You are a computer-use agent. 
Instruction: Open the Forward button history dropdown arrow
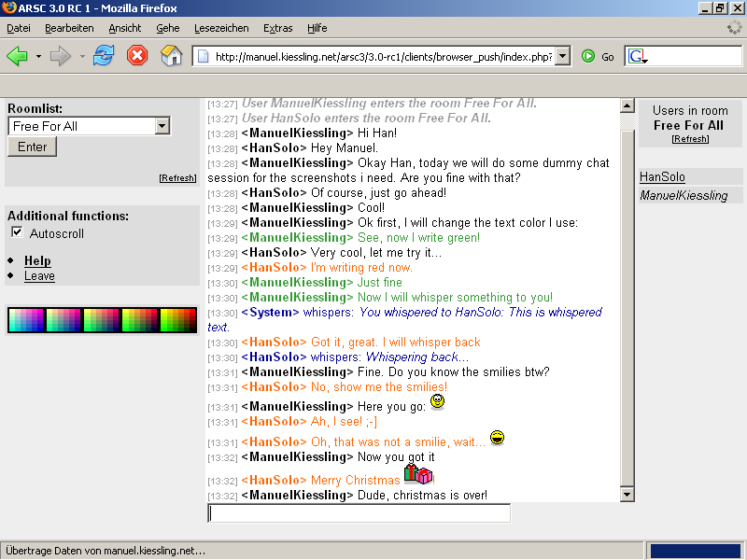click(x=82, y=57)
